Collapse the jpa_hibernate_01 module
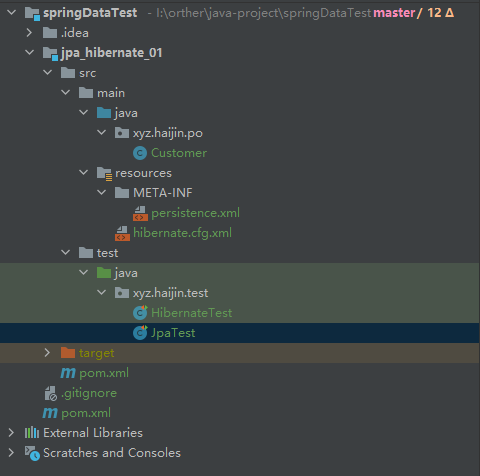The image size is (480, 476). 30,53
